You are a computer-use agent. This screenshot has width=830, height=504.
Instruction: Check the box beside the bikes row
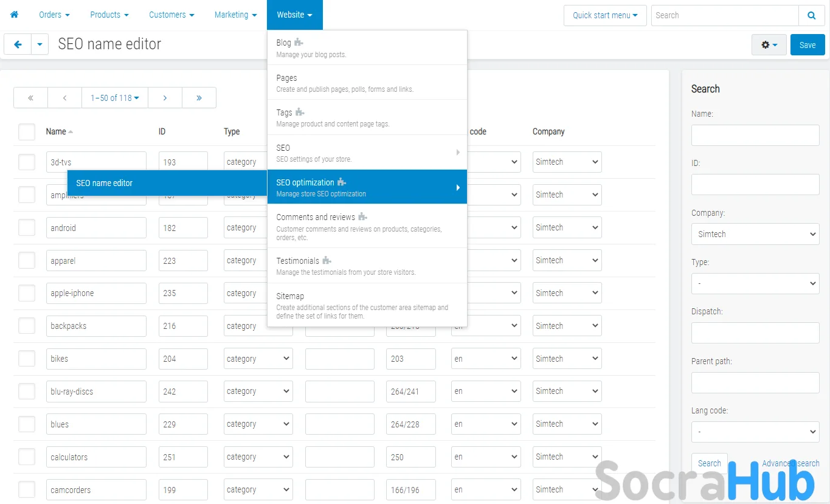click(x=27, y=359)
